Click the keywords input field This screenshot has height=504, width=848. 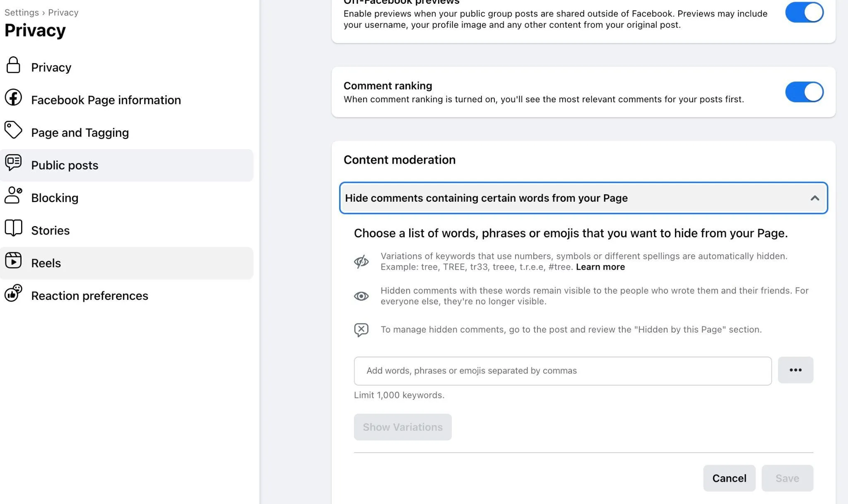pyautogui.click(x=562, y=371)
